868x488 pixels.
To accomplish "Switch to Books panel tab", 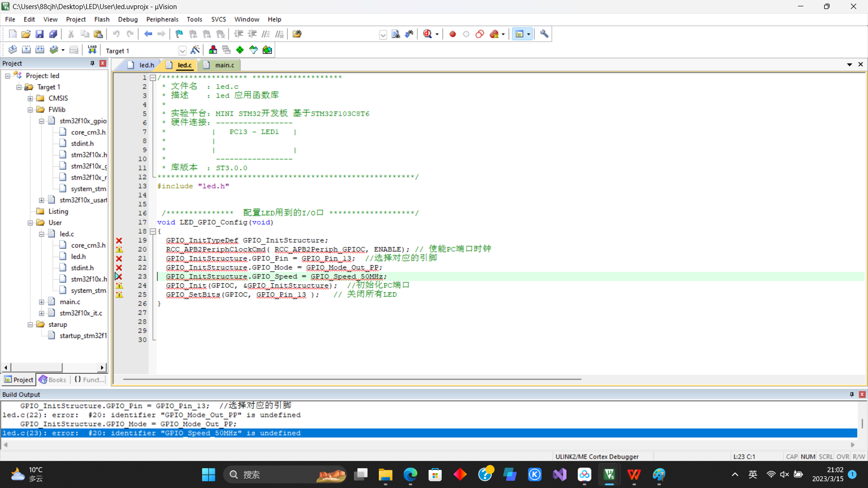I will pos(53,380).
